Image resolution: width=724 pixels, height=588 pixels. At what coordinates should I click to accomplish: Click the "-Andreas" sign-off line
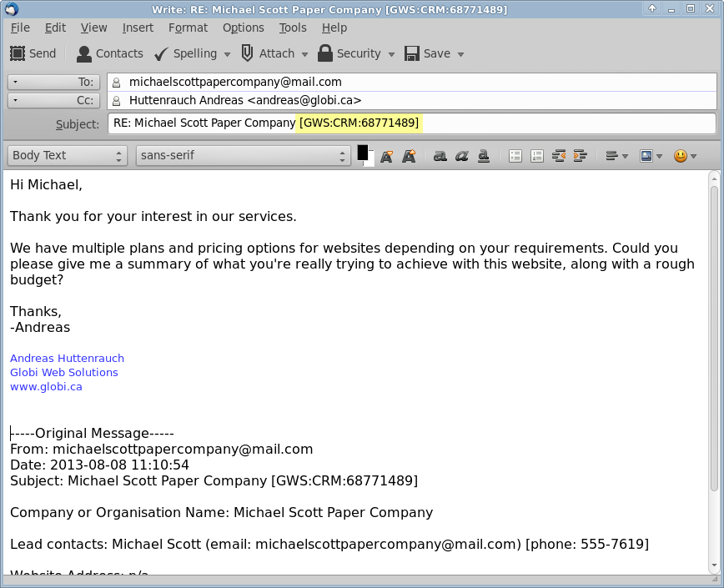40,327
